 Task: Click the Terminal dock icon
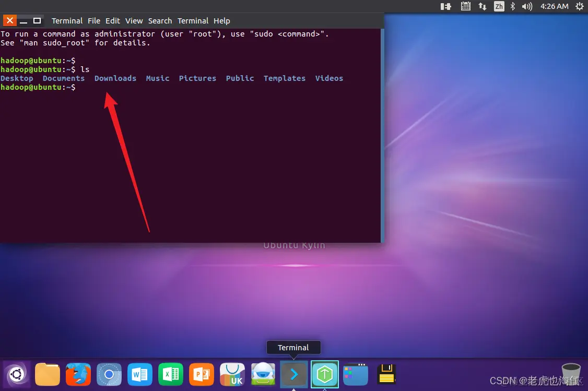pyautogui.click(x=294, y=374)
